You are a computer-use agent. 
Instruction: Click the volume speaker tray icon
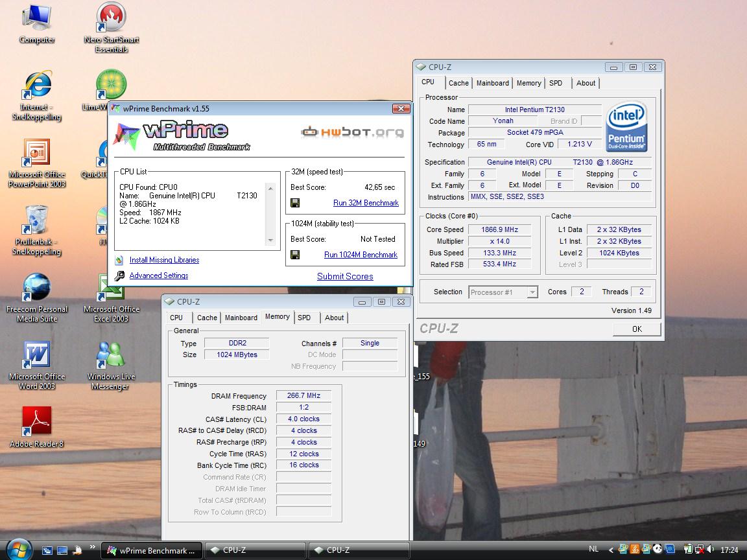tap(711, 550)
